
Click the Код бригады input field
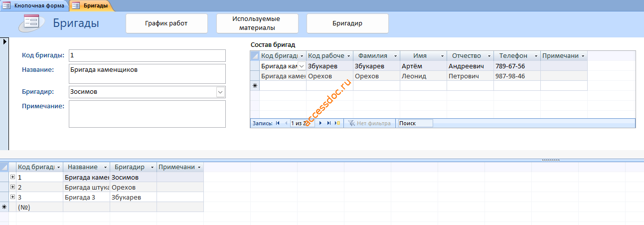click(147, 55)
